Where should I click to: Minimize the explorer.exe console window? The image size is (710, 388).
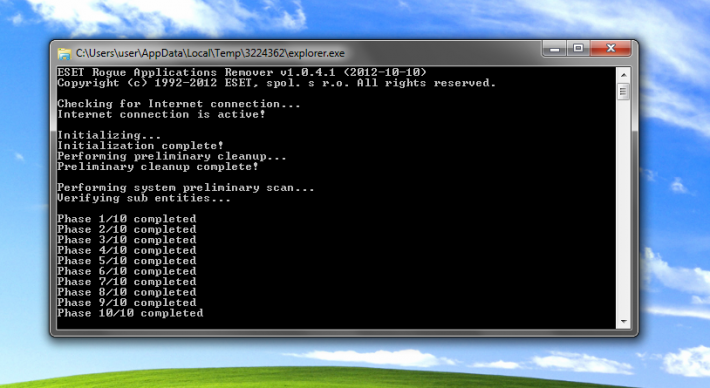pyautogui.click(x=555, y=48)
